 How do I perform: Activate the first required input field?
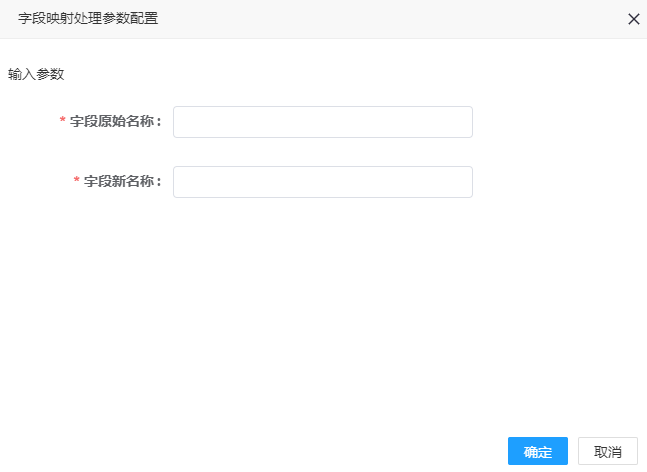pyautogui.click(x=323, y=122)
